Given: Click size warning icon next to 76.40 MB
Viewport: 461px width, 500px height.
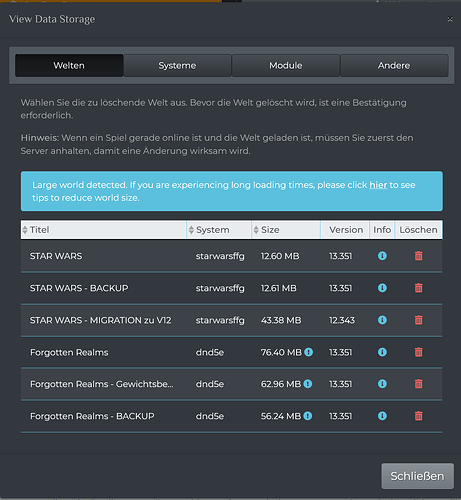Looking at the screenshot, I should click(x=309, y=352).
